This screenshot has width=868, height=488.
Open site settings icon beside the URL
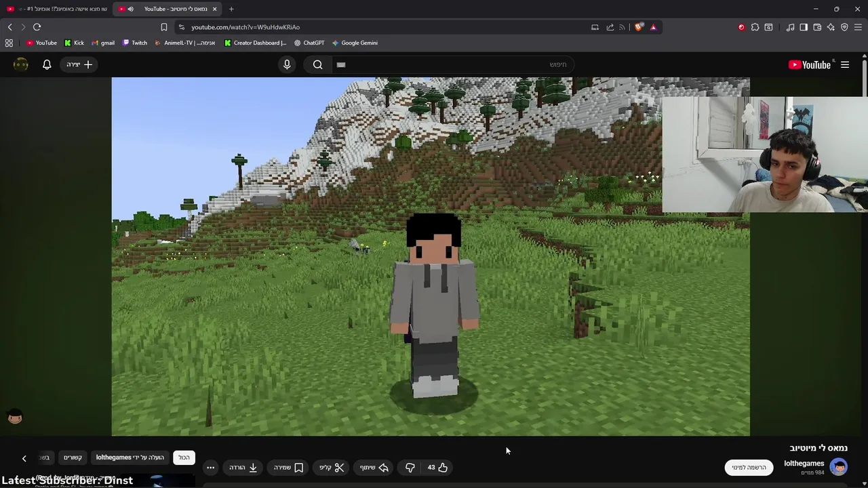[181, 27]
